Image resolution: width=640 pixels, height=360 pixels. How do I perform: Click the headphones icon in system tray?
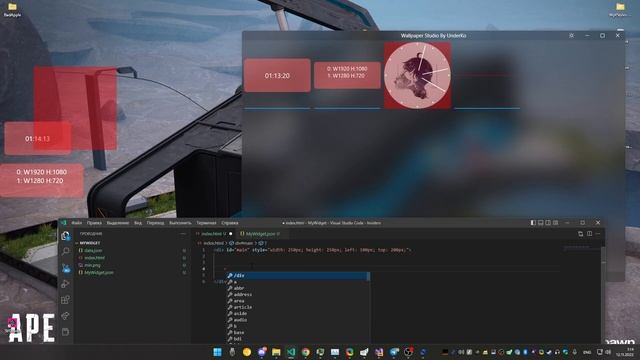557,352
